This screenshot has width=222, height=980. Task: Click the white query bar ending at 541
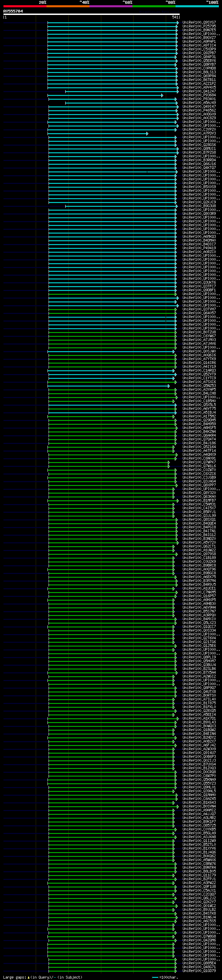click(92, 15)
